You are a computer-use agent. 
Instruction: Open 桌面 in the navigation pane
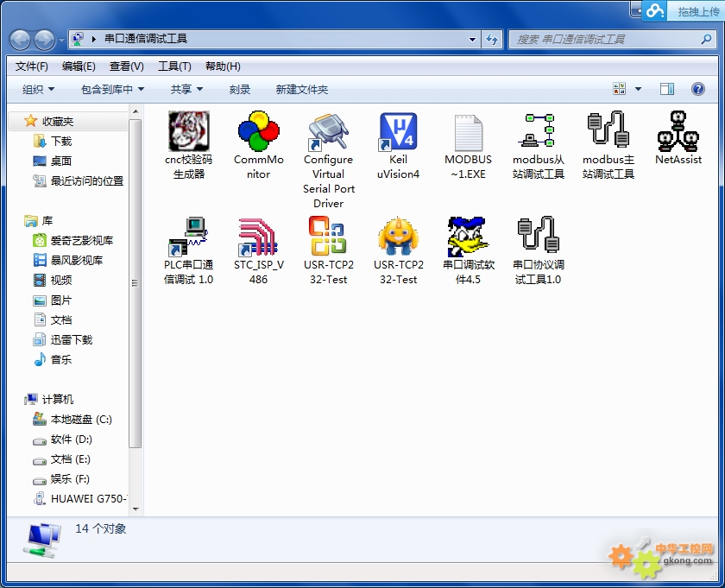[x=53, y=161]
